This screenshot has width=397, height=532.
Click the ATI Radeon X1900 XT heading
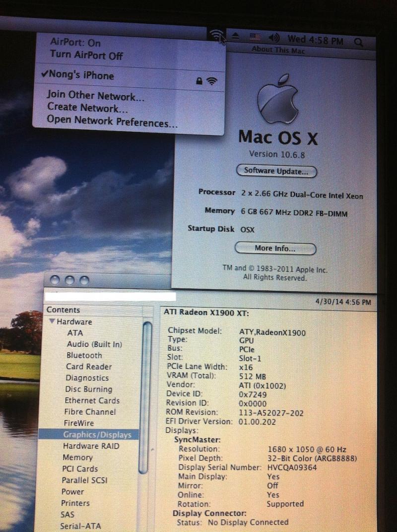[x=206, y=313]
